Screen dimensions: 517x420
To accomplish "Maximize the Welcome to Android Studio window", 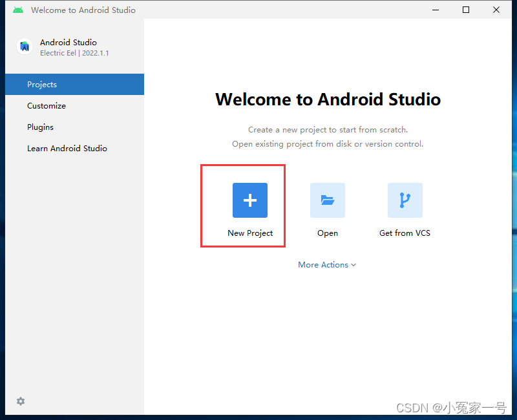I will 466,10.
